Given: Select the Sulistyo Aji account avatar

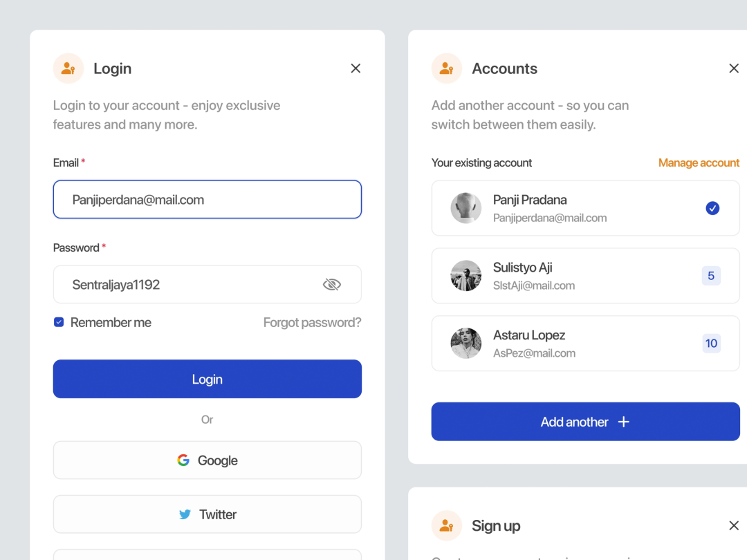Looking at the screenshot, I should click(x=466, y=276).
